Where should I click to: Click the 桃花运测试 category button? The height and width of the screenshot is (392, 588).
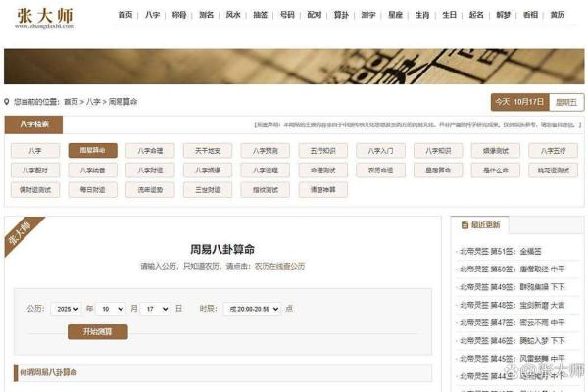[x=553, y=171]
